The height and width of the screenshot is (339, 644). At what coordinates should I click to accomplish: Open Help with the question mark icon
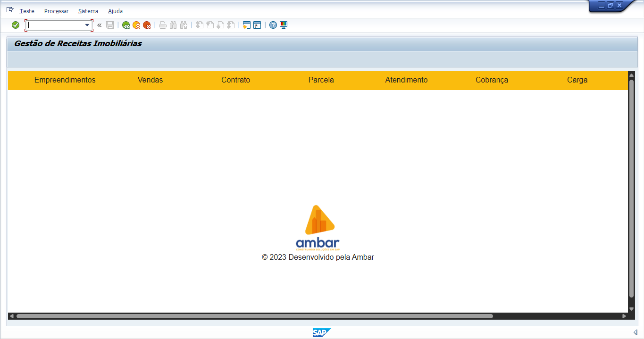click(273, 25)
